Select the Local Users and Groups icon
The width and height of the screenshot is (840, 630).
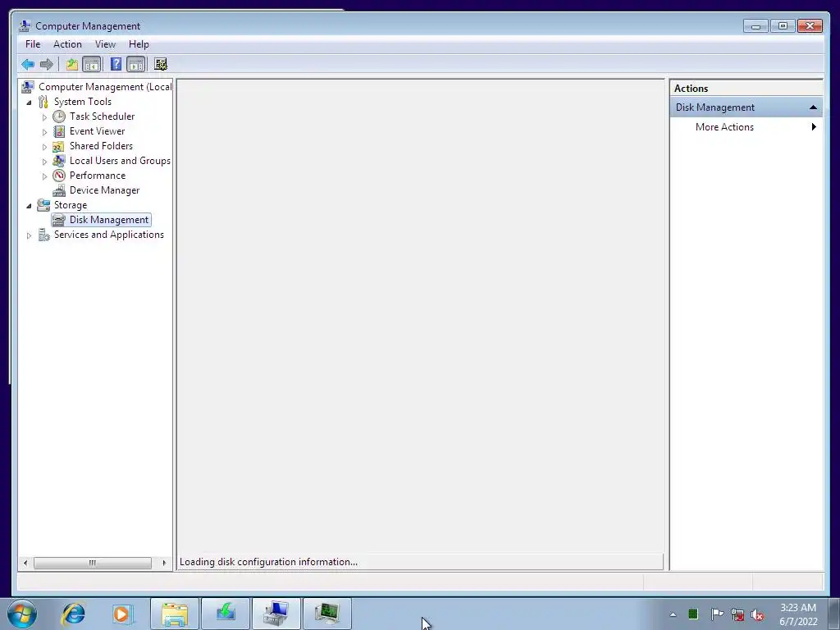(59, 161)
